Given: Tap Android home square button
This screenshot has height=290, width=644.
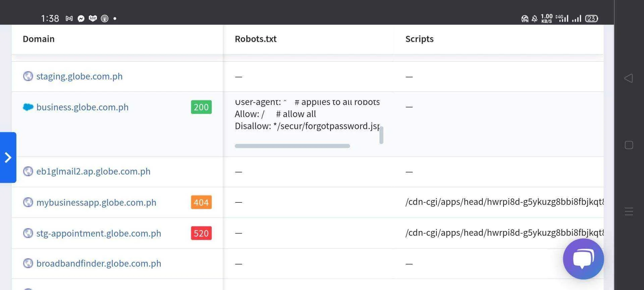Looking at the screenshot, I should pos(629,145).
